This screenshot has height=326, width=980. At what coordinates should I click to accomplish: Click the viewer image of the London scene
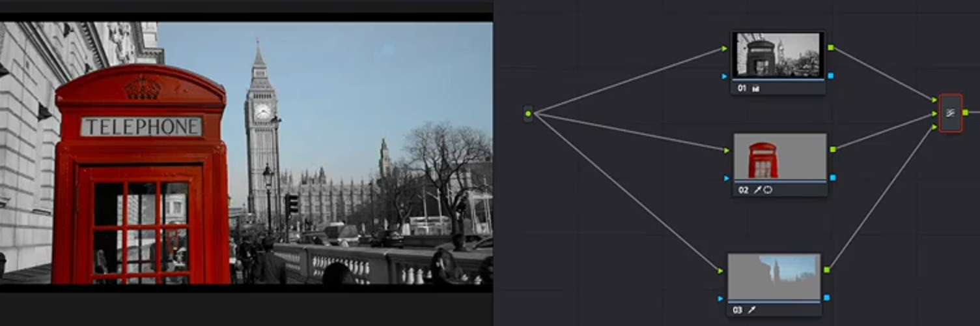pos(246,153)
